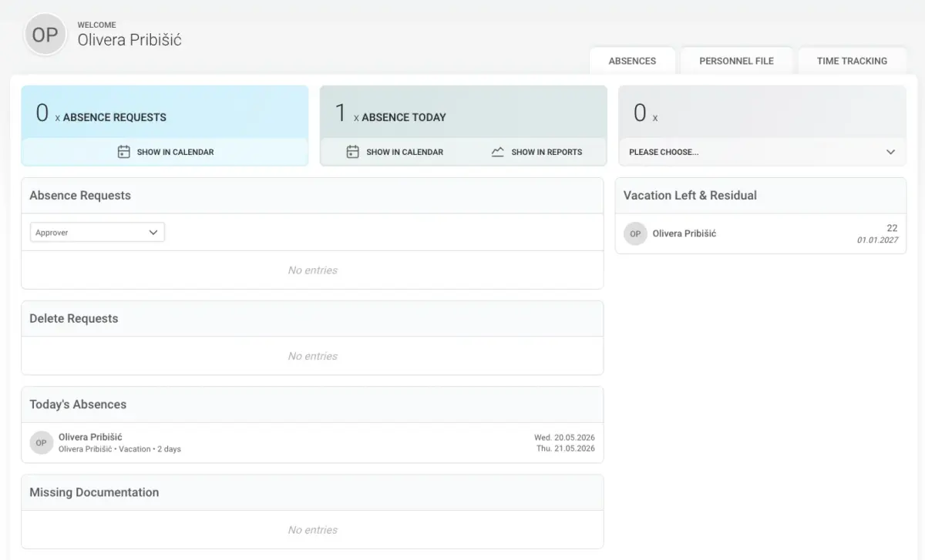
Task: Click the vacation balance value 22
Action: click(x=892, y=228)
